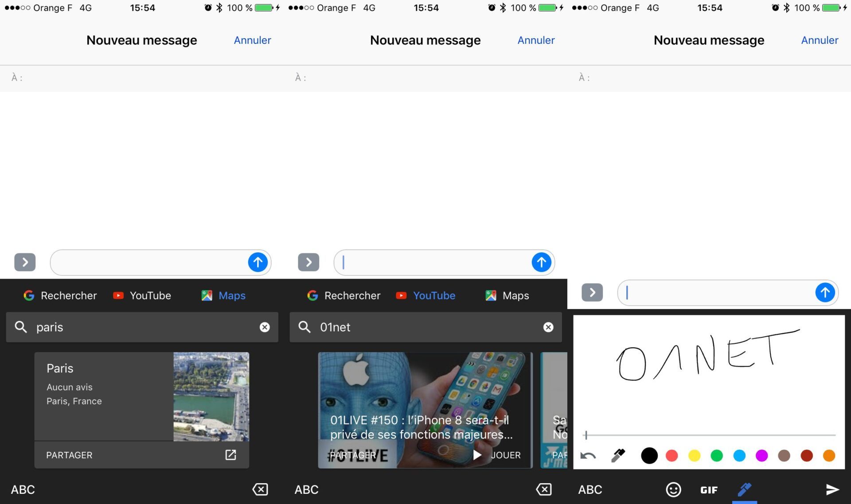Choose the pen stroke tool icon
851x504 pixels.
pyautogui.click(x=618, y=455)
